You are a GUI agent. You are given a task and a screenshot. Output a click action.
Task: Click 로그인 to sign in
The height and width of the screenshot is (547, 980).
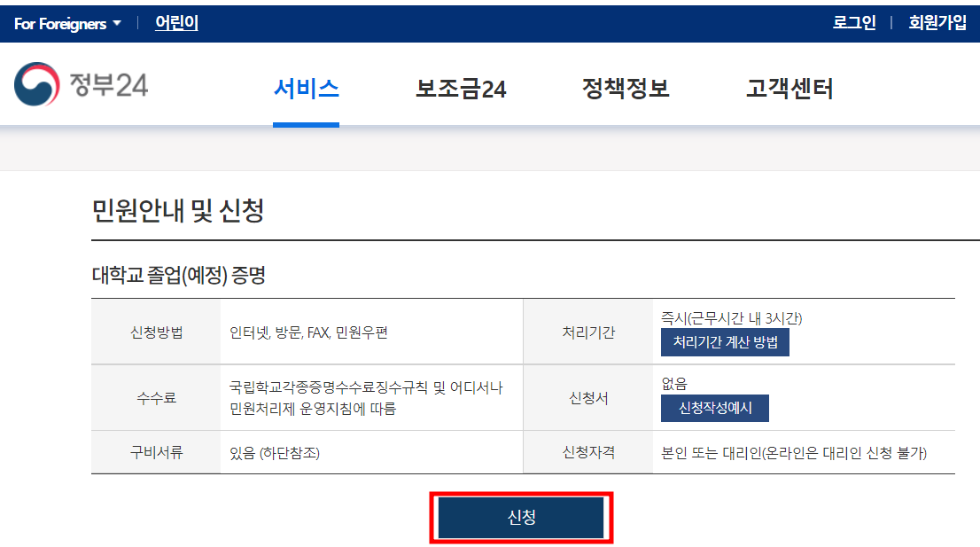pyautogui.click(x=852, y=23)
